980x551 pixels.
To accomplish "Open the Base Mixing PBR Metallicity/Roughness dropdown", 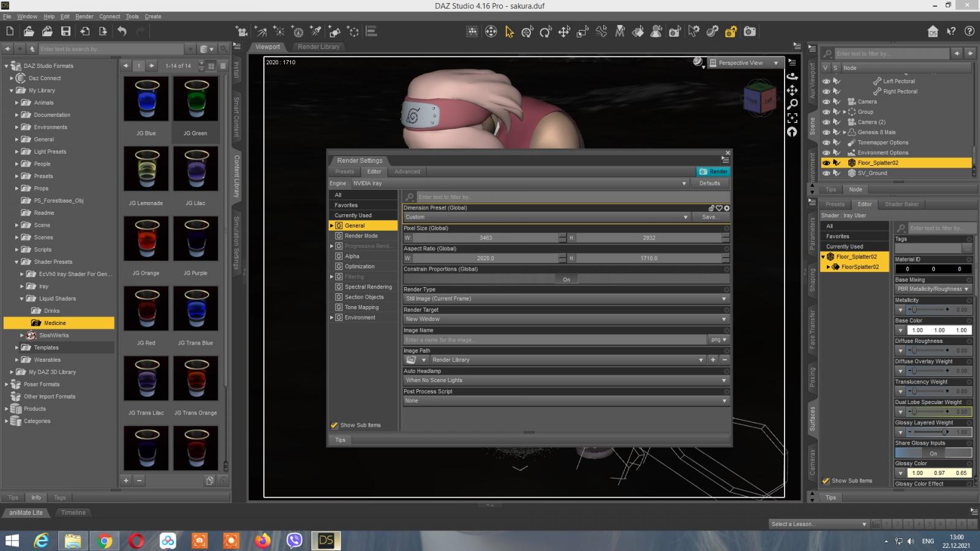I will tap(933, 289).
